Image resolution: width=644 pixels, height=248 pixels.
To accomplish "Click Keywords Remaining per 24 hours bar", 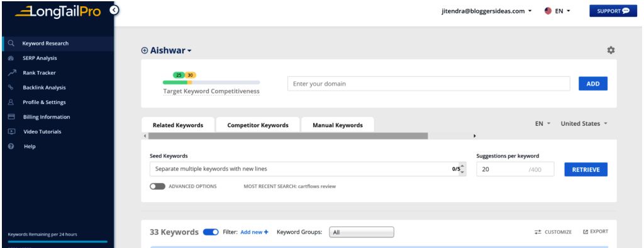I will tap(57, 242).
